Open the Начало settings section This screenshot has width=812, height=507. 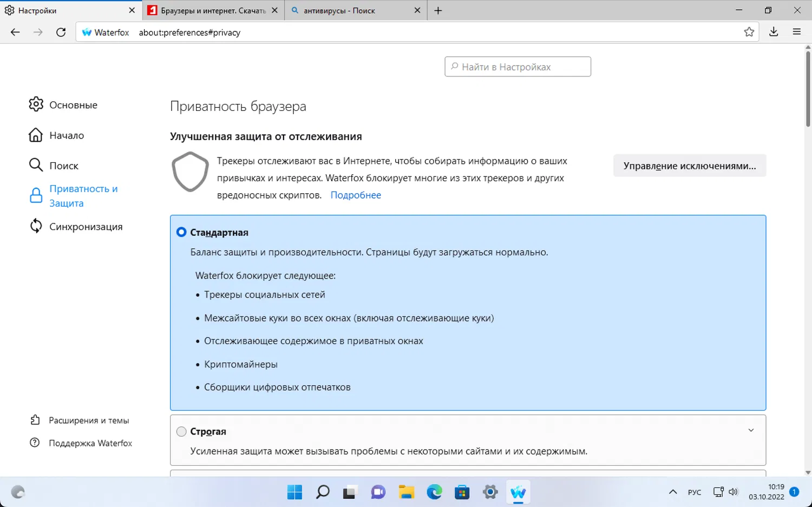click(x=56, y=135)
